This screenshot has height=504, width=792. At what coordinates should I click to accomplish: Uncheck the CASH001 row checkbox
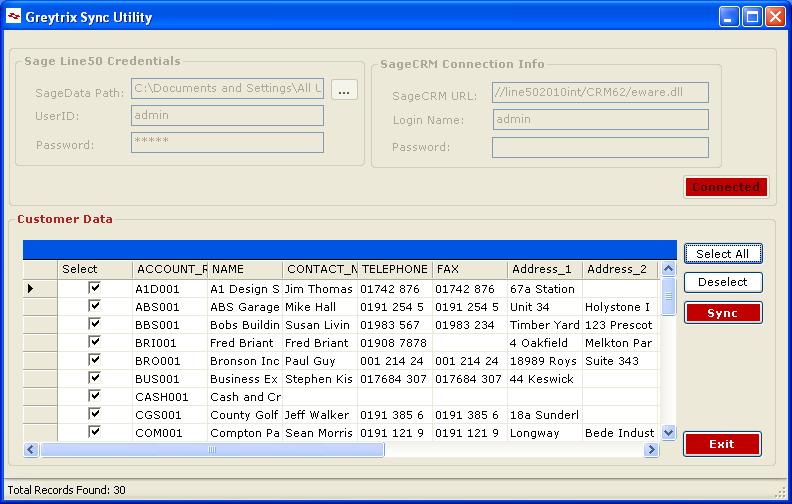point(94,396)
